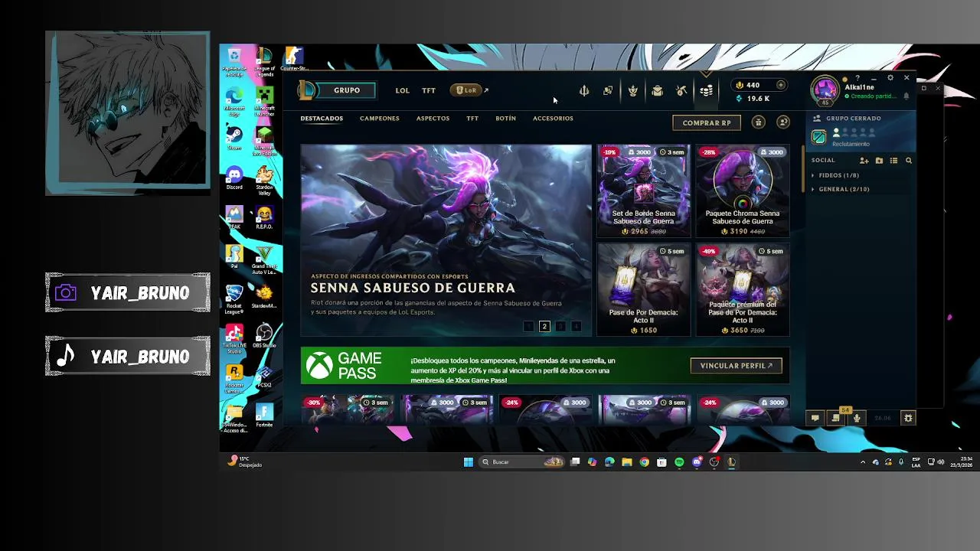Open Minecraft Launcher desktop shortcut
The height and width of the screenshot is (551, 980).
(x=264, y=99)
